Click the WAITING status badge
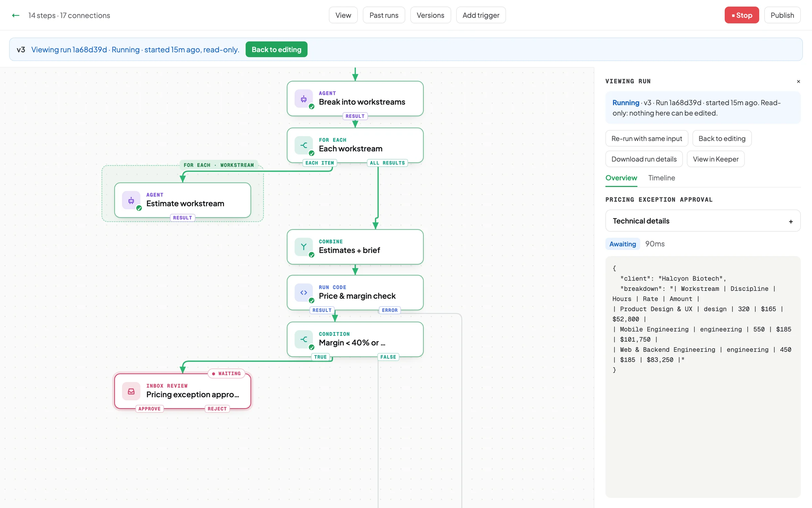Image resolution: width=812 pixels, height=508 pixels. point(226,374)
